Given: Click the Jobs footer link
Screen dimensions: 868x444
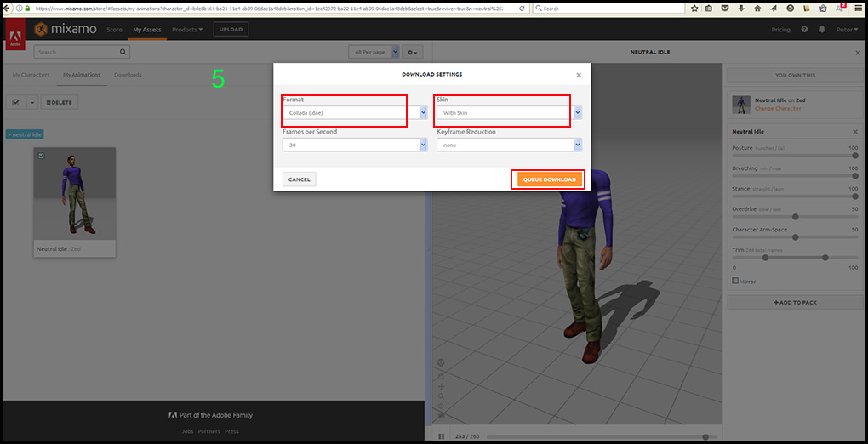Looking at the screenshot, I should click(x=188, y=431).
